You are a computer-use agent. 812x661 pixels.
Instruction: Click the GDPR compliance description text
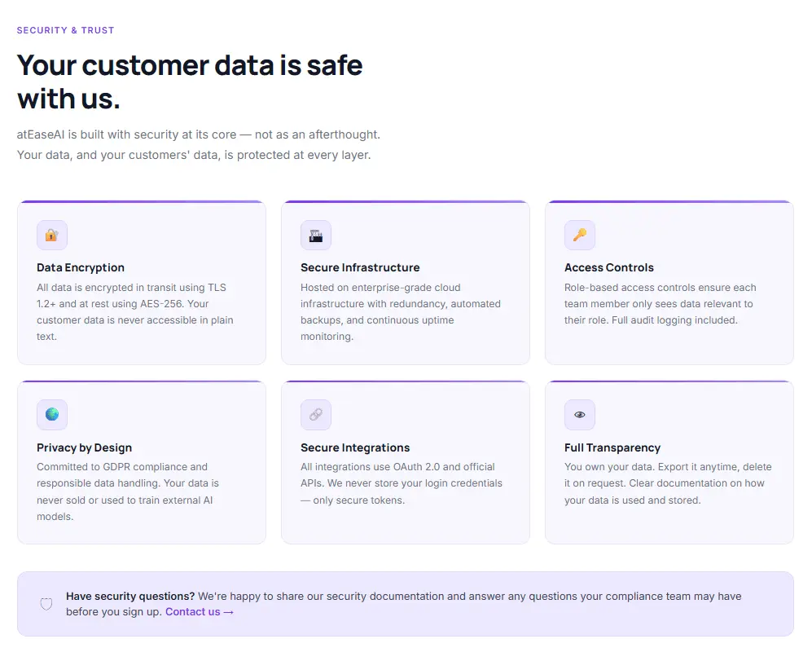[128, 491]
